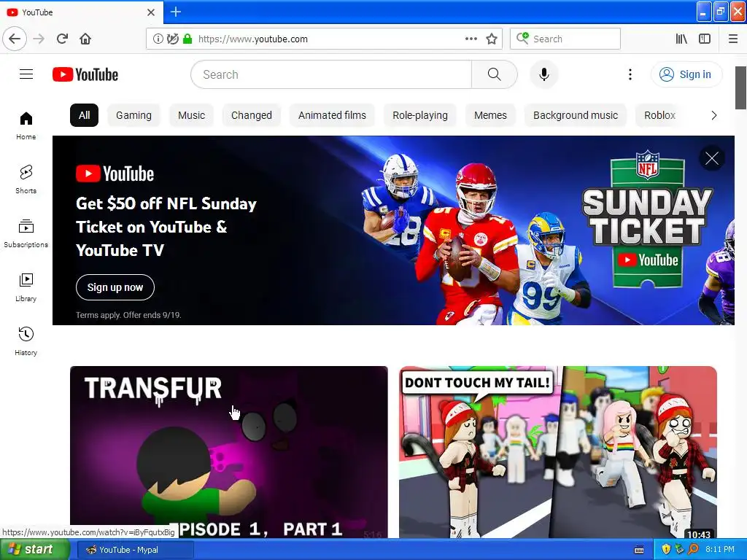Open the YouTube hamburger guide menu
Screen dimensions: 747x560
pyautogui.click(x=26, y=74)
